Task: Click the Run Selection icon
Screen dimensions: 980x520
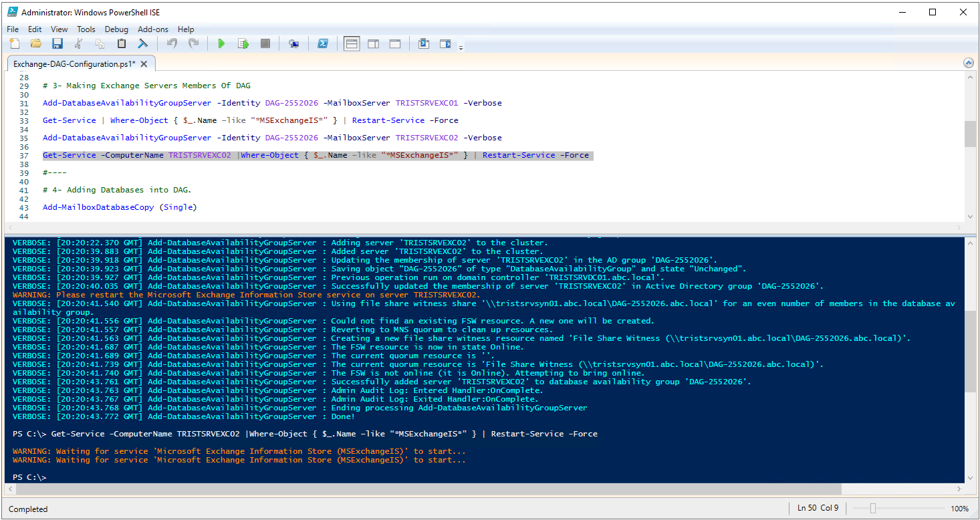Action: (243, 44)
